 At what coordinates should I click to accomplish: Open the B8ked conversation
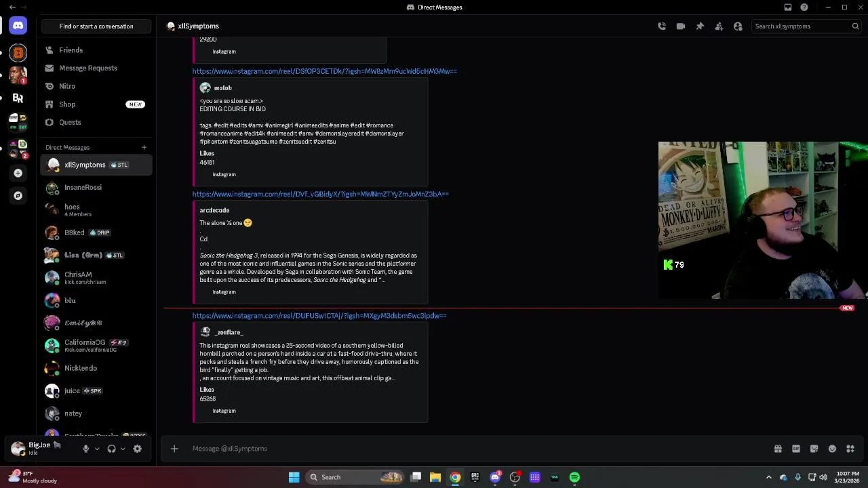(x=96, y=232)
